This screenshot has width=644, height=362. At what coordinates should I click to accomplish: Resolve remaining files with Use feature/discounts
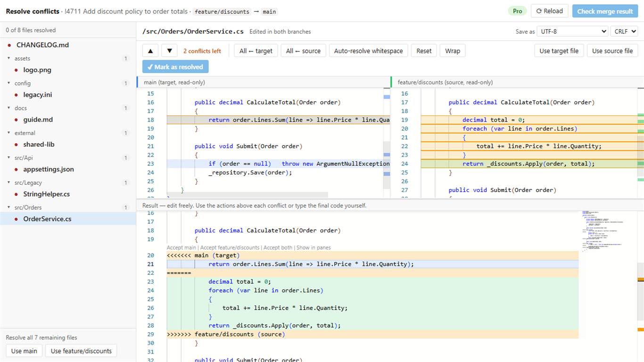pos(81,351)
